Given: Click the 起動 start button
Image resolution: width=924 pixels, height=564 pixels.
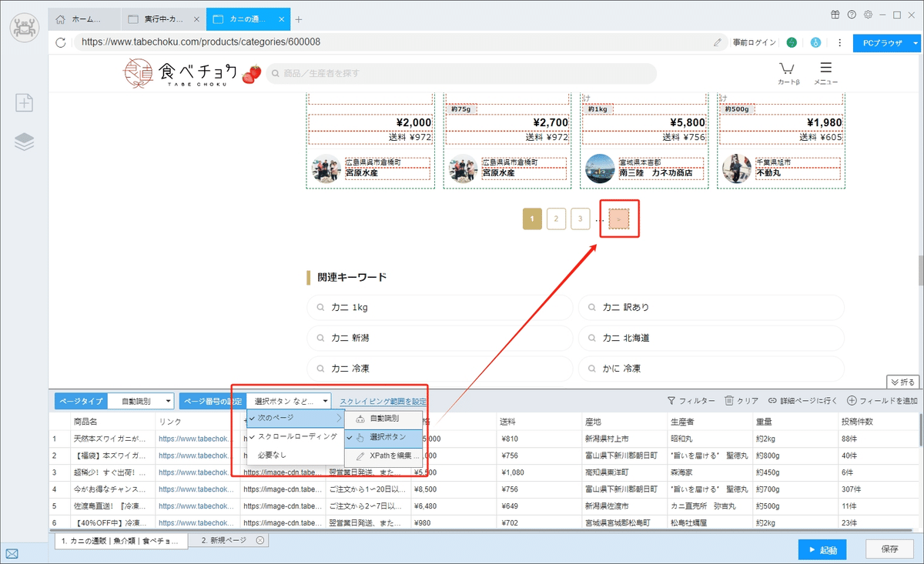Looking at the screenshot, I should click(822, 549).
